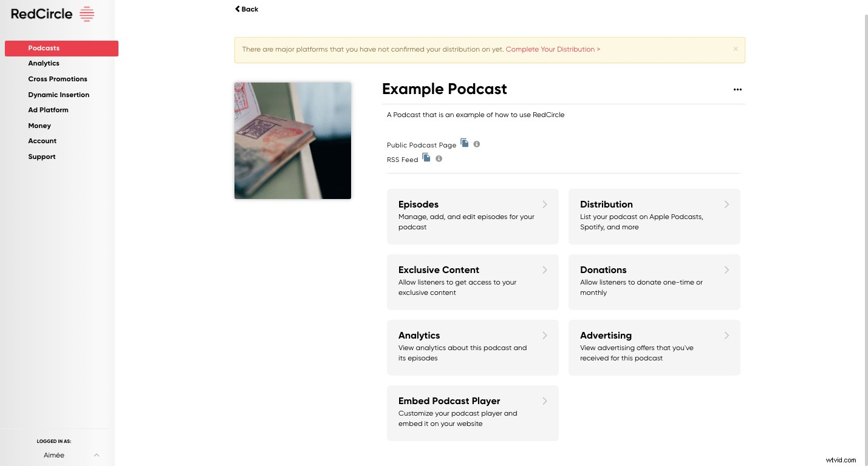
Task: Open the podcast options ellipsis menu
Action: pos(737,89)
